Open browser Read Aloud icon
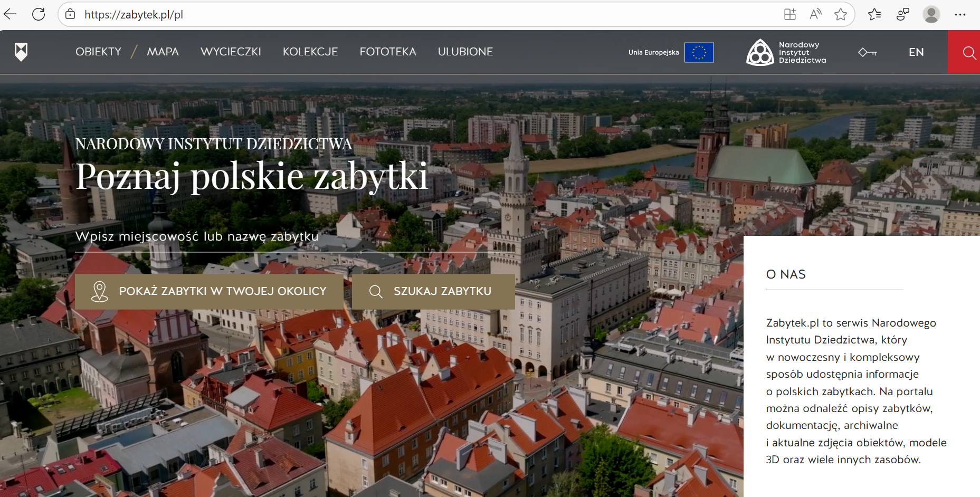Viewport: 980px width, 497px height. coord(815,14)
